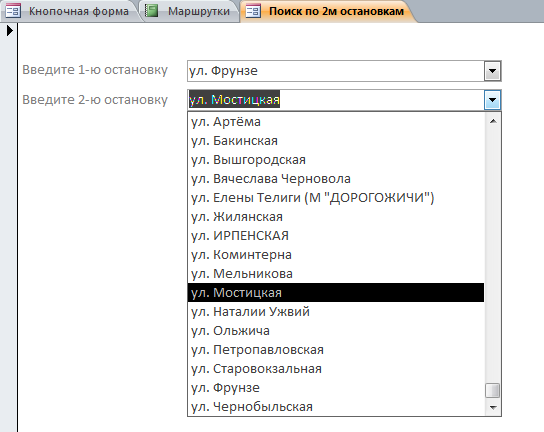Switch to the Кнопочная форма tab
This screenshot has width=544, height=432.
click(x=69, y=11)
